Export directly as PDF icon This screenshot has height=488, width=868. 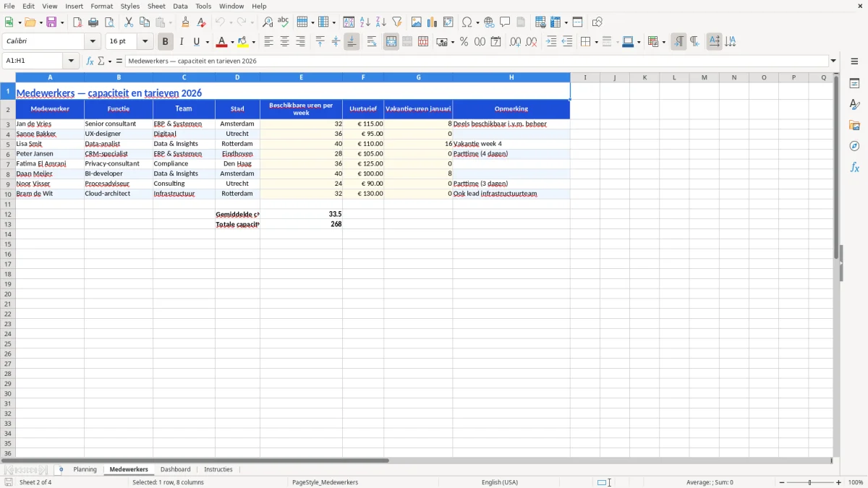(77, 22)
